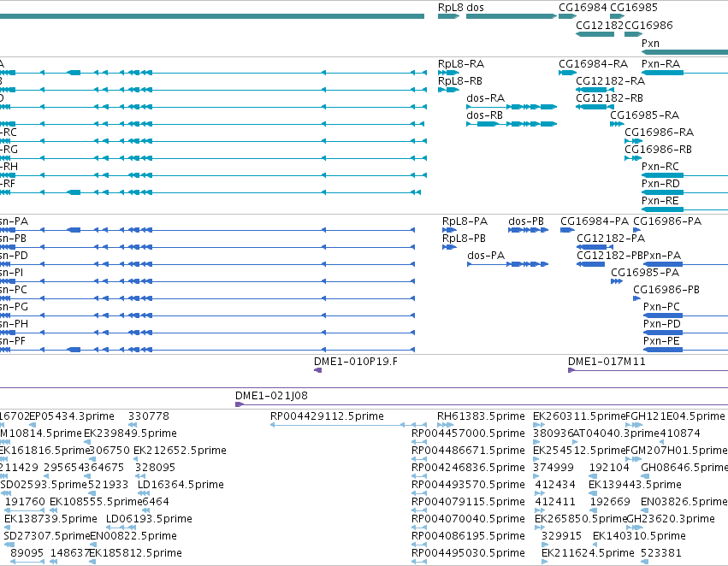Click the sn-PI protein label
728x566 pixels.
click(12, 273)
